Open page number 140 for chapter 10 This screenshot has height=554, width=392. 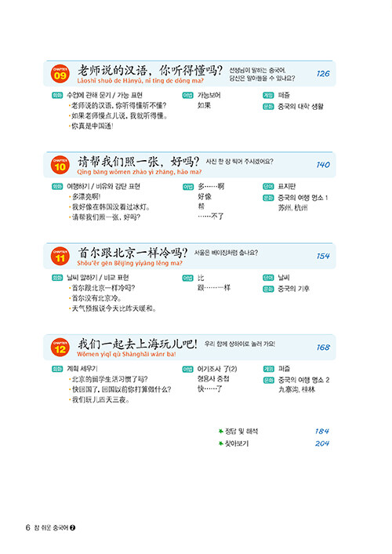(323, 165)
